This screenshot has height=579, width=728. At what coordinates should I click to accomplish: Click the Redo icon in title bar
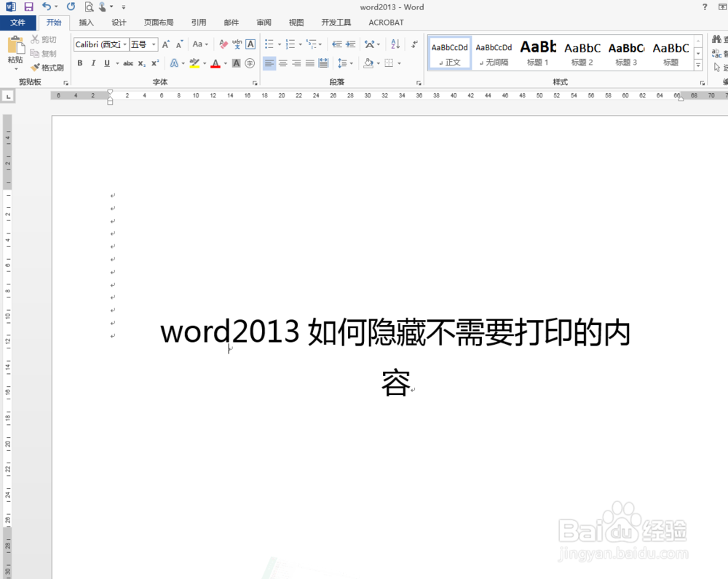71,7
